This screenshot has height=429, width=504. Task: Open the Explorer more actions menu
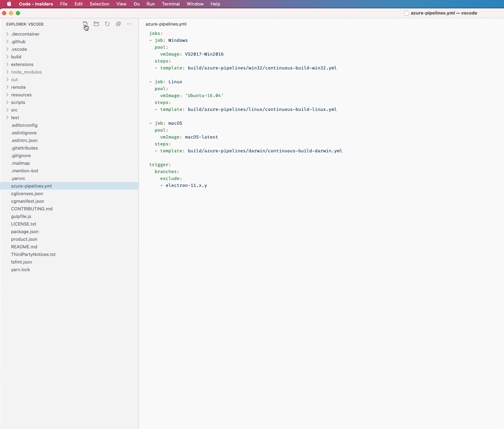129,24
